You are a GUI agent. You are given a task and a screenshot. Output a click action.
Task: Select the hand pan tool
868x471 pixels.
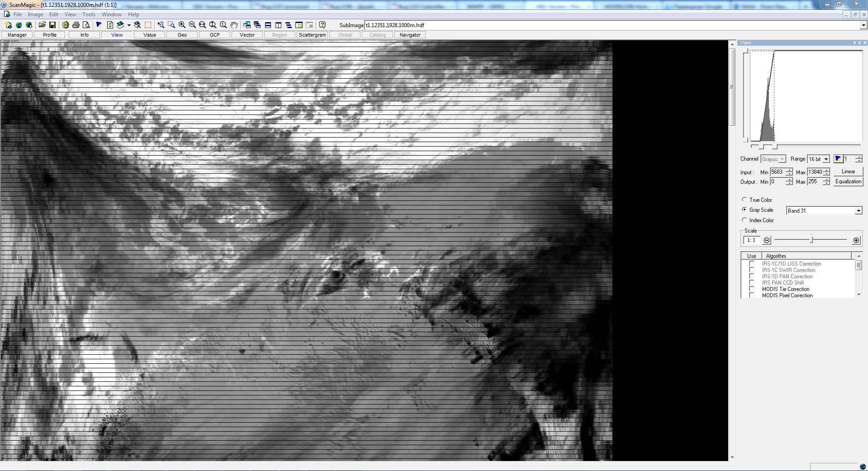point(234,25)
